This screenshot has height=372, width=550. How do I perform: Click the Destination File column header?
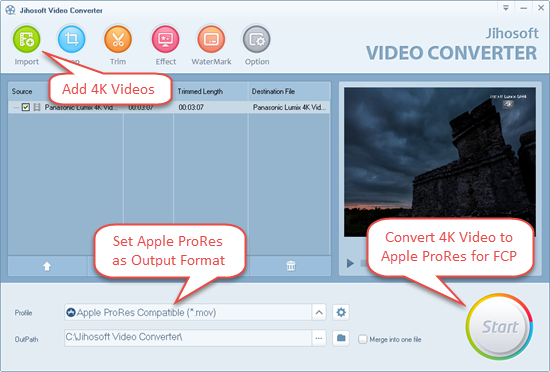coord(273,92)
